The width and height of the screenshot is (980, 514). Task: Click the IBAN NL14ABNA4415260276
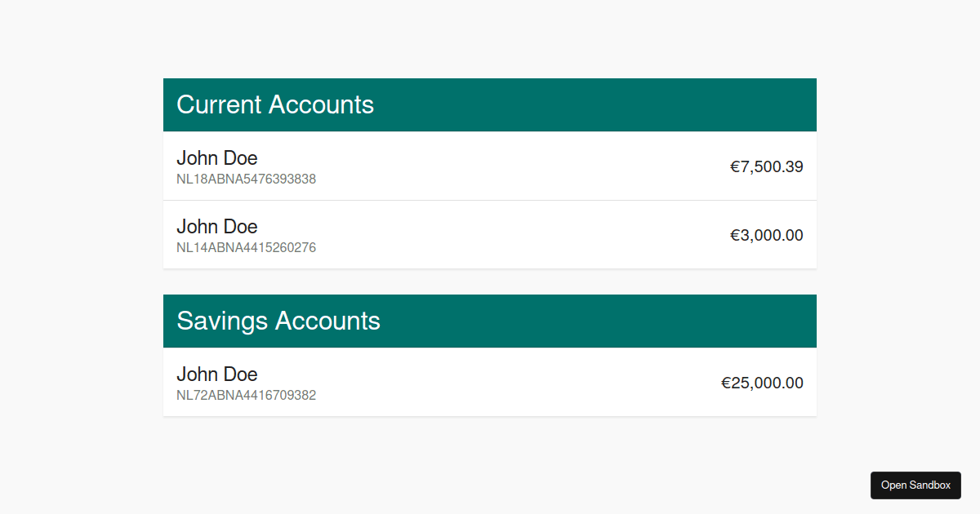[247, 247]
